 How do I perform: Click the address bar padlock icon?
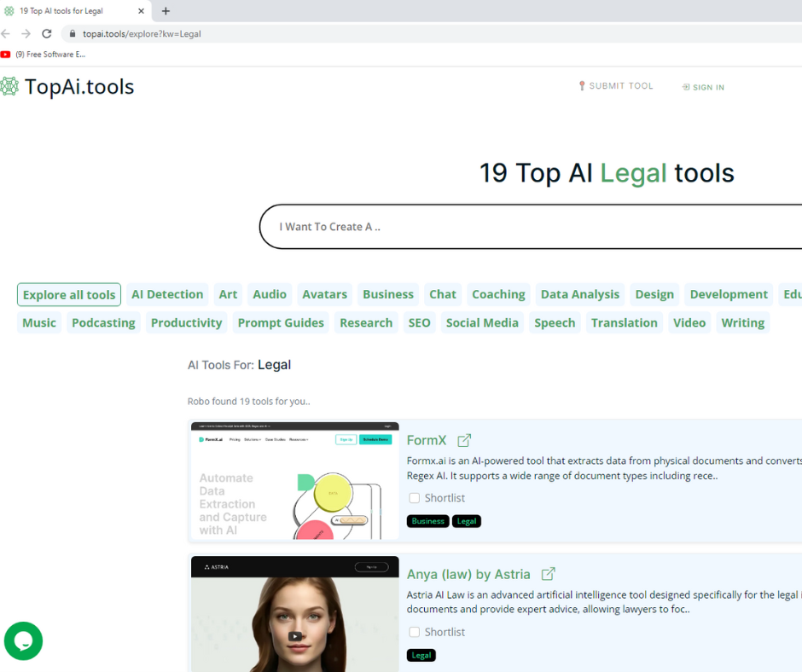(x=73, y=34)
